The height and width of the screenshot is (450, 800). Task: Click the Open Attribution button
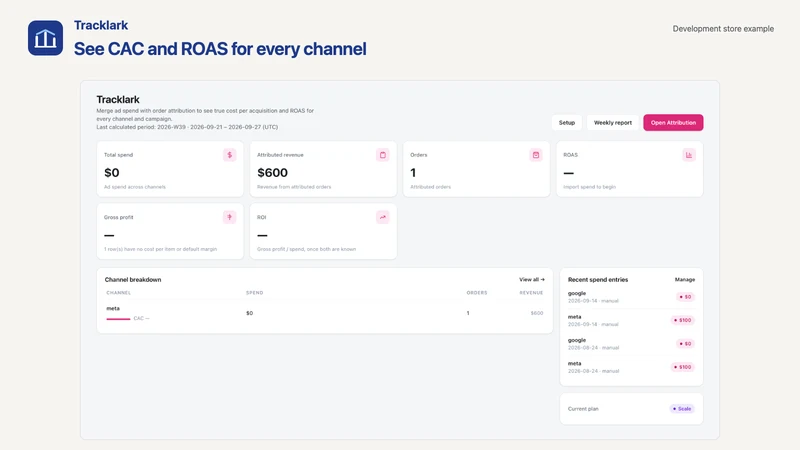coord(673,122)
